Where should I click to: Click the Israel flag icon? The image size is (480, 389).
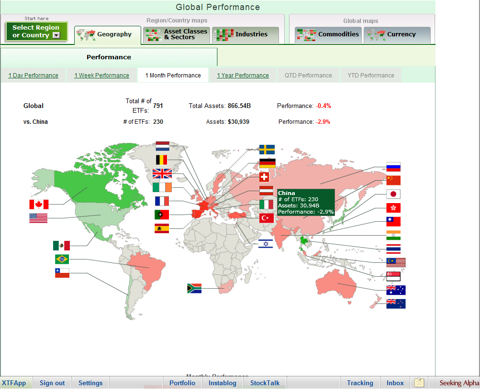click(266, 244)
